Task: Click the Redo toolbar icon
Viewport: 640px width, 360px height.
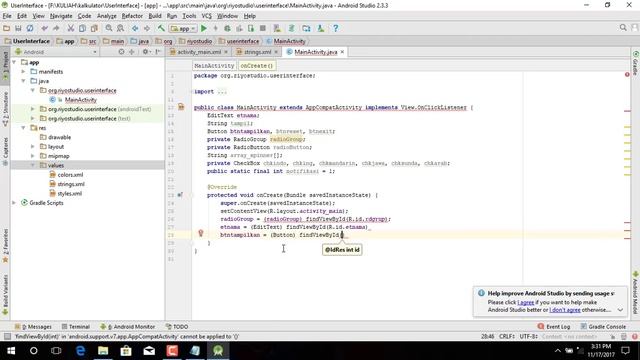Action: 56,28
